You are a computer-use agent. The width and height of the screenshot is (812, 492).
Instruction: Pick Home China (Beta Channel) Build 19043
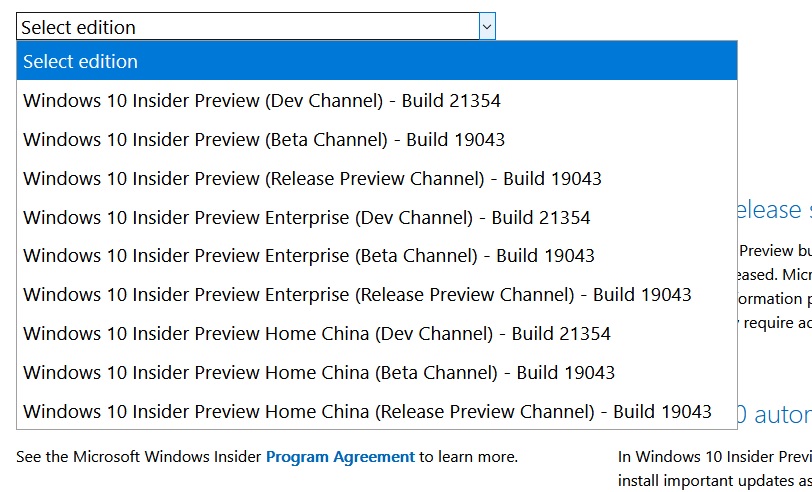pyautogui.click(x=376, y=372)
